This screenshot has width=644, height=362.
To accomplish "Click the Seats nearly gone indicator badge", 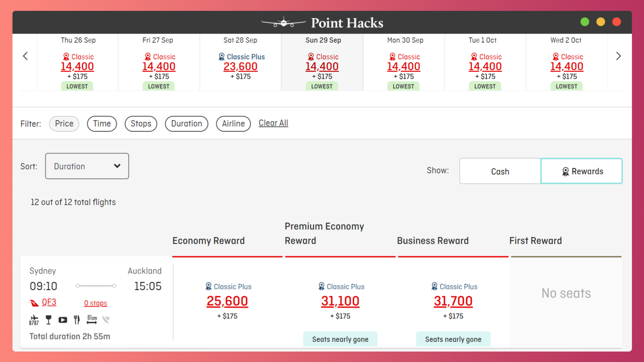I will pyautogui.click(x=340, y=339).
